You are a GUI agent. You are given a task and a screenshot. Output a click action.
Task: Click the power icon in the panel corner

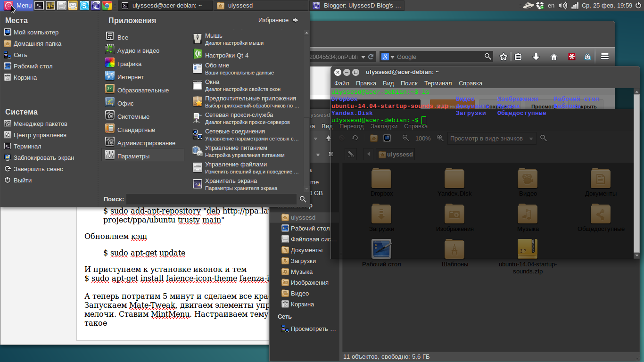[x=638, y=6]
